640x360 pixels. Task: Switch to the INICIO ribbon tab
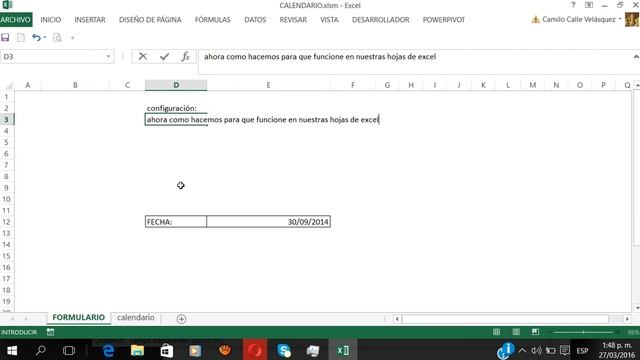(x=51, y=20)
